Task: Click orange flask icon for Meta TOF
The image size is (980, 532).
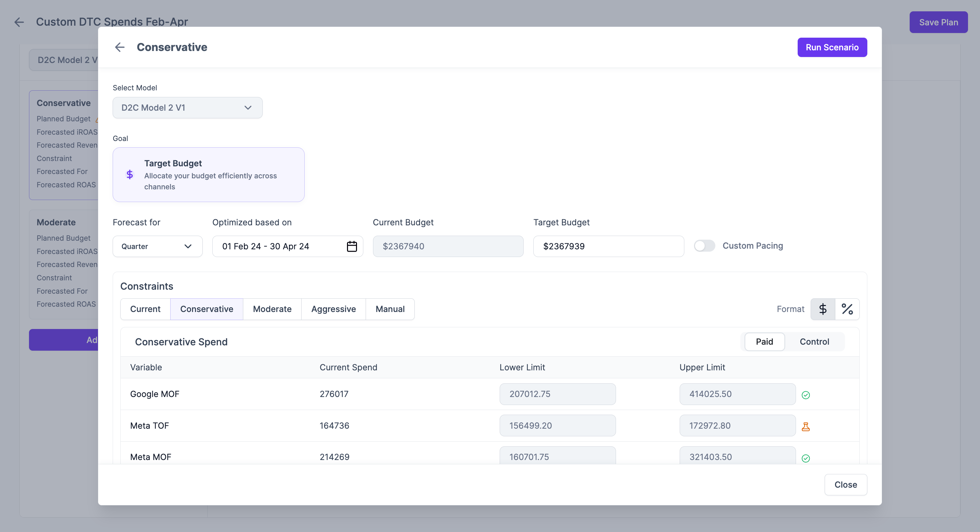Action: click(805, 427)
